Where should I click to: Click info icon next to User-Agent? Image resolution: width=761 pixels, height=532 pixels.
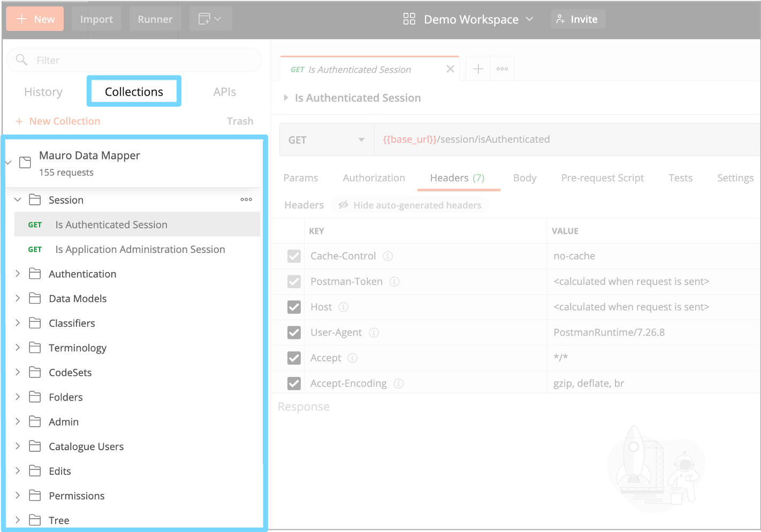click(x=374, y=333)
